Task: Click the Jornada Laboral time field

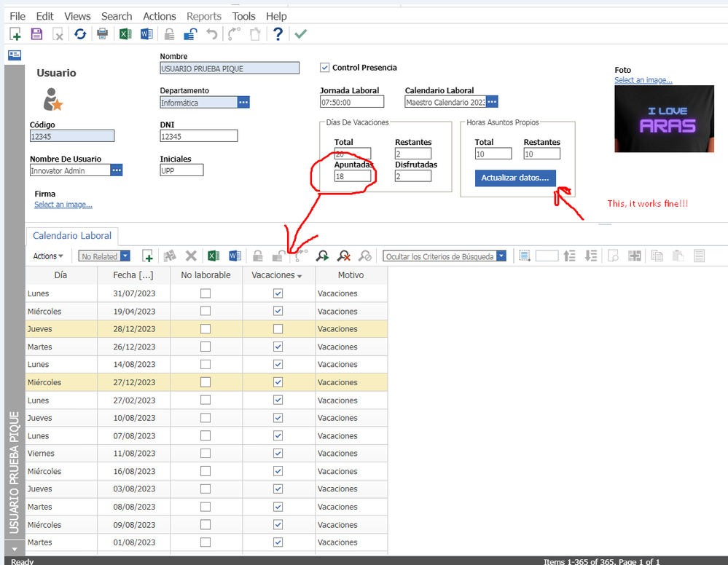Action: 352,102
